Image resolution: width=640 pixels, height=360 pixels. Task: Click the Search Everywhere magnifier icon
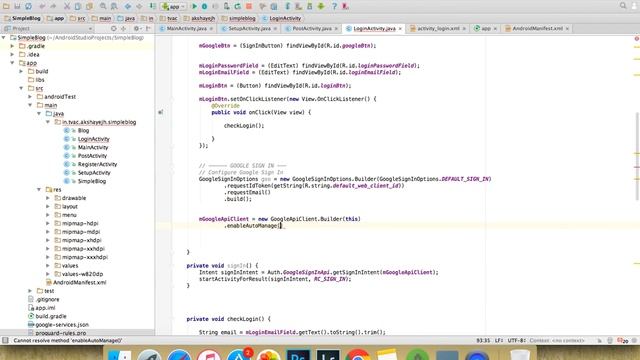[x=623, y=6]
